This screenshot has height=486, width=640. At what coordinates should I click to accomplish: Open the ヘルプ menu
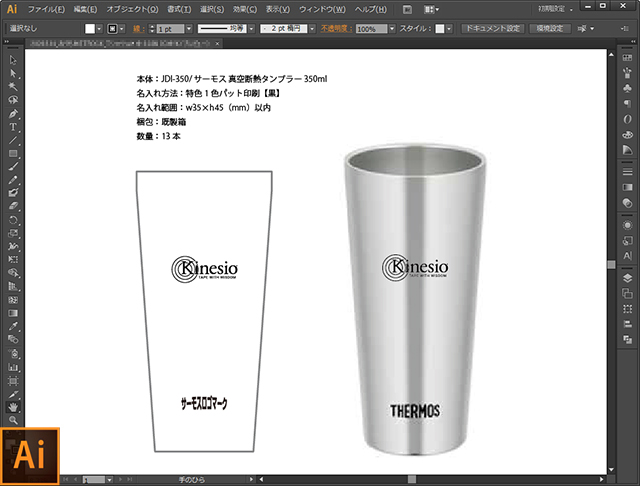coord(371,9)
